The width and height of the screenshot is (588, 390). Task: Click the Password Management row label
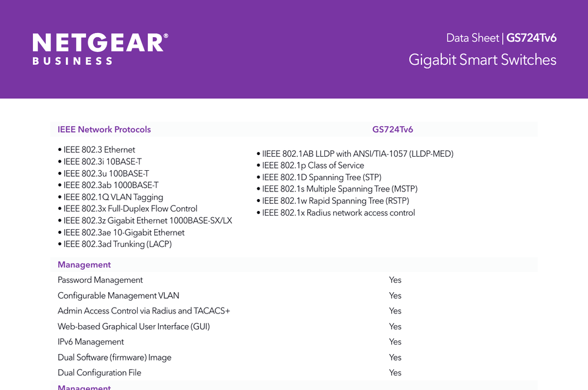[100, 280]
